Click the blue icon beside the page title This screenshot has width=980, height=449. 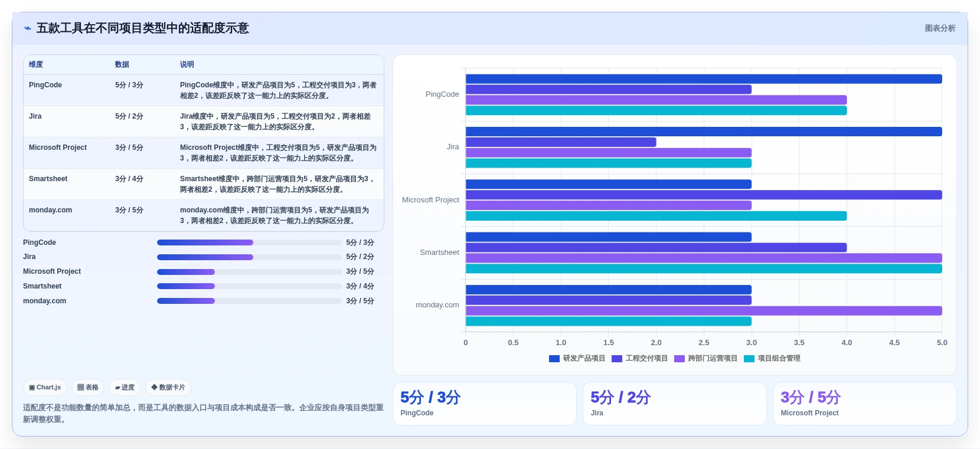coord(28,28)
